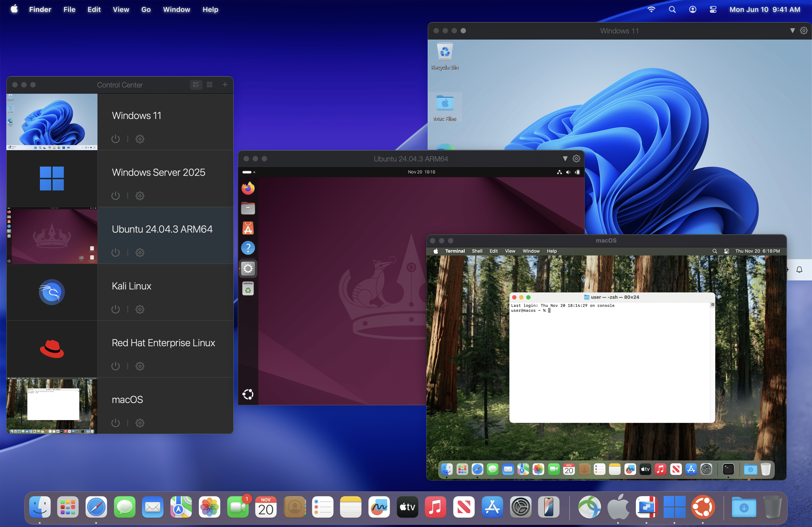Open System Settings from host dock
The width and height of the screenshot is (812, 527).
tap(521, 507)
